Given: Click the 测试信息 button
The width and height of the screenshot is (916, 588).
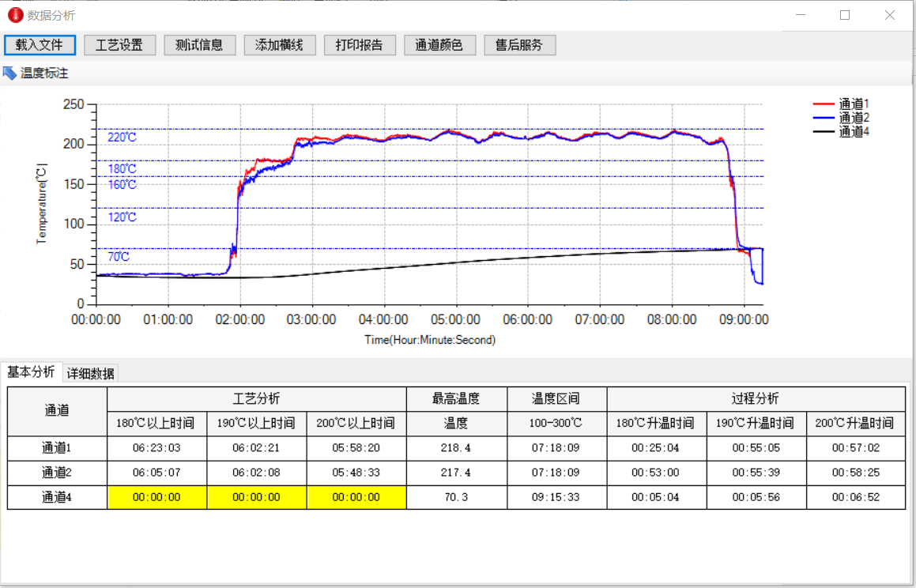Looking at the screenshot, I should coord(199,45).
